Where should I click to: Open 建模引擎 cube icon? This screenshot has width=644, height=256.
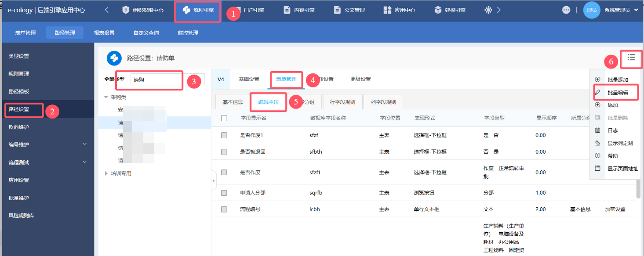click(438, 10)
